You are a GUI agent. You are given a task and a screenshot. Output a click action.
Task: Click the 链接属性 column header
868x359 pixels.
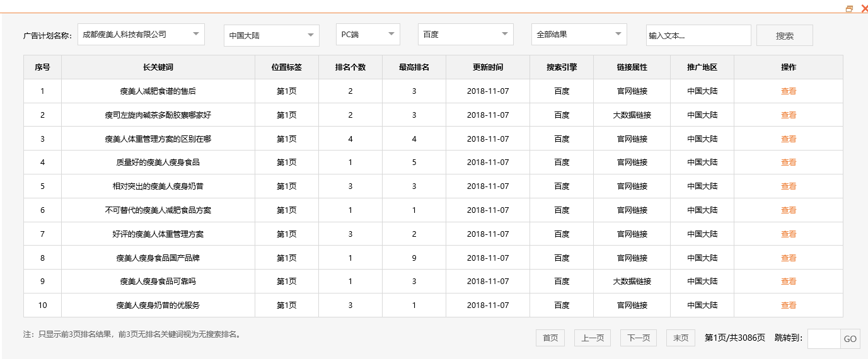click(632, 67)
